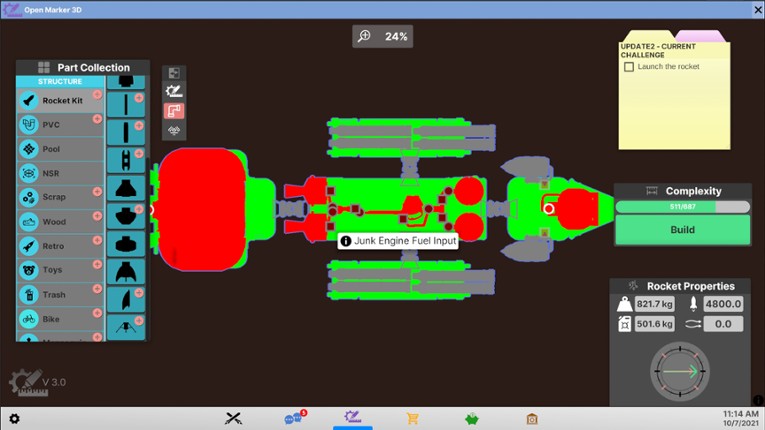
Task: Toggle the bottom wiring view icon
Action: (174, 130)
